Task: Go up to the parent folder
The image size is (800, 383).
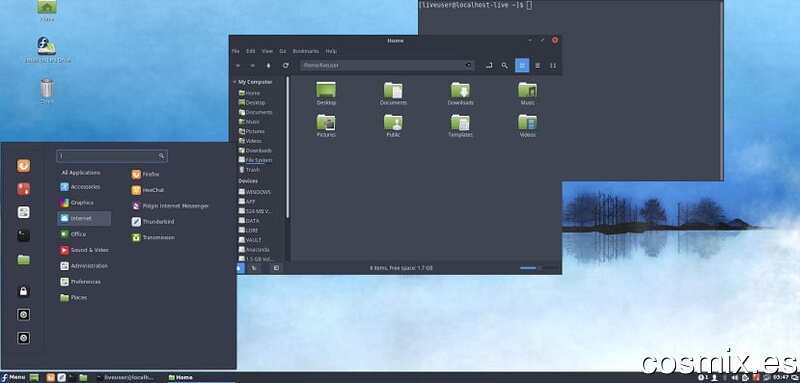Action: click(x=269, y=65)
